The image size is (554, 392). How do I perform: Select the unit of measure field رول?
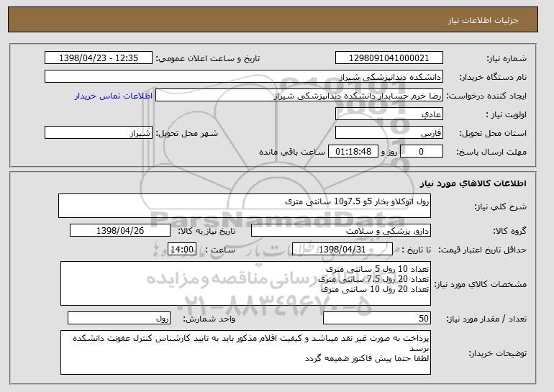[x=119, y=318]
